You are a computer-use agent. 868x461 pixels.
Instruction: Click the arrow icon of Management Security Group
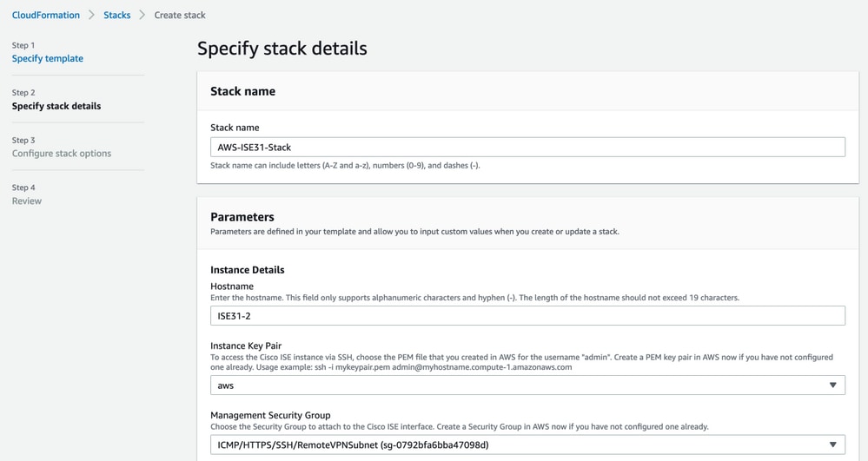click(832, 445)
